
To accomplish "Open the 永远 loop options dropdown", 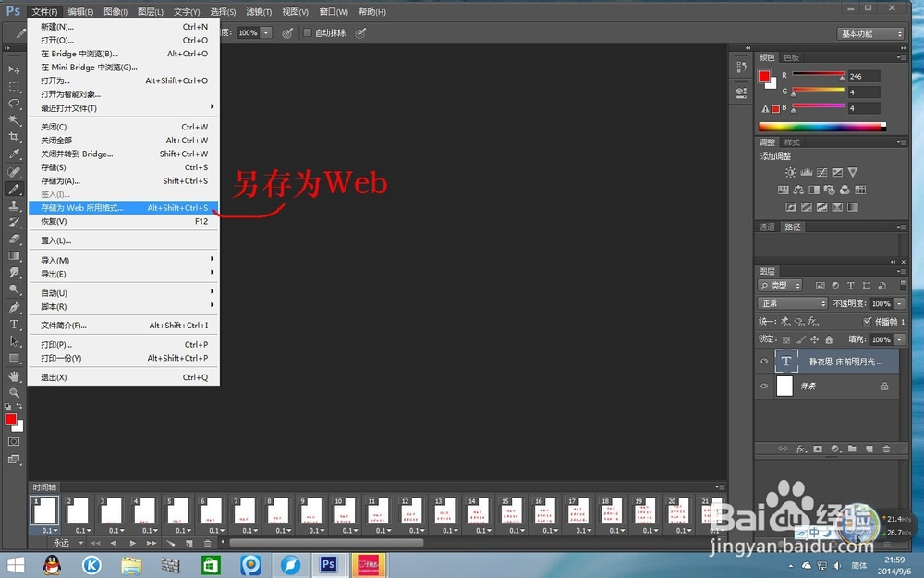I will [67, 543].
